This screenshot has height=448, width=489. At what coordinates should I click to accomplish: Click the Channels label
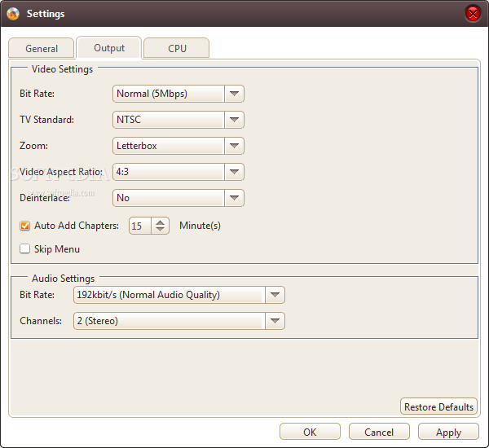(41, 321)
